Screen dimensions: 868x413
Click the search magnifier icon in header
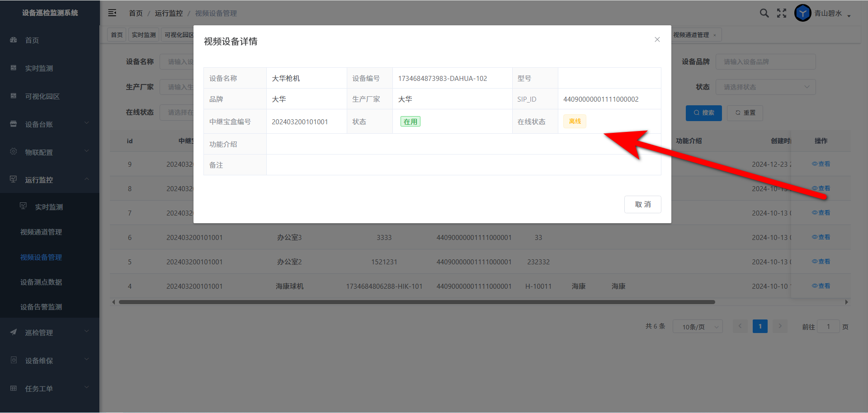coord(764,13)
